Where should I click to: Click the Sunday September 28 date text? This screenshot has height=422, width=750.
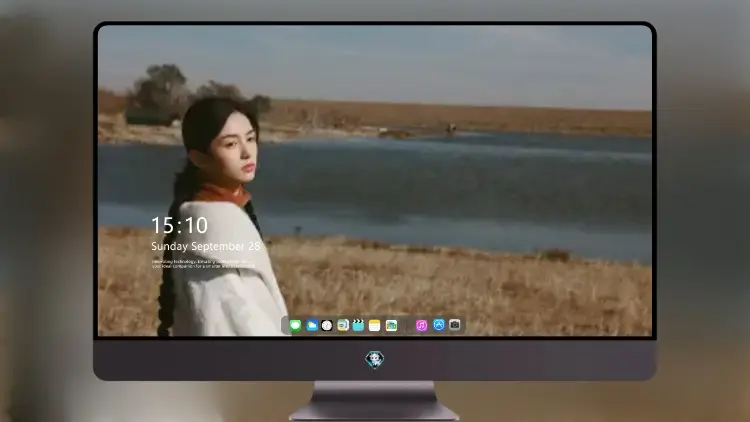point(206,246)
